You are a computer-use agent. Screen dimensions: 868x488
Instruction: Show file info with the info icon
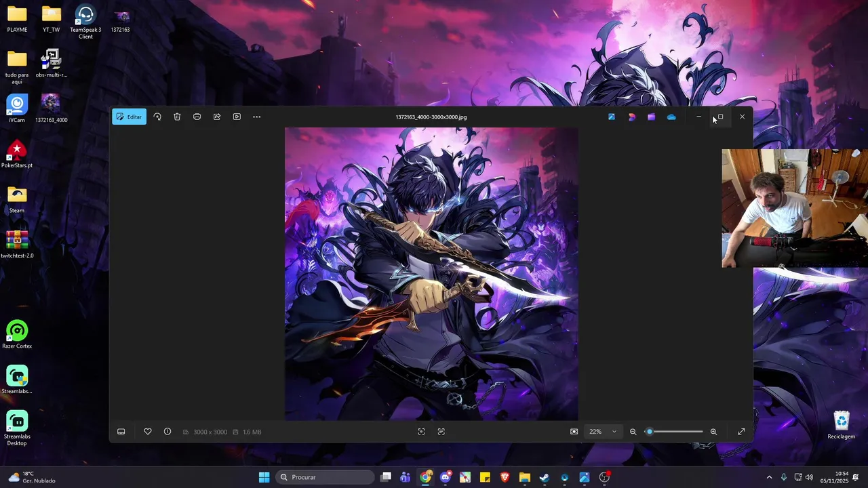tap(167, 432)
